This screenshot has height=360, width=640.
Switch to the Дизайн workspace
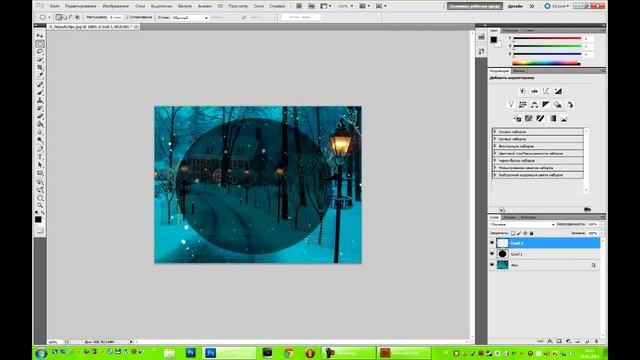coord(515,6)
